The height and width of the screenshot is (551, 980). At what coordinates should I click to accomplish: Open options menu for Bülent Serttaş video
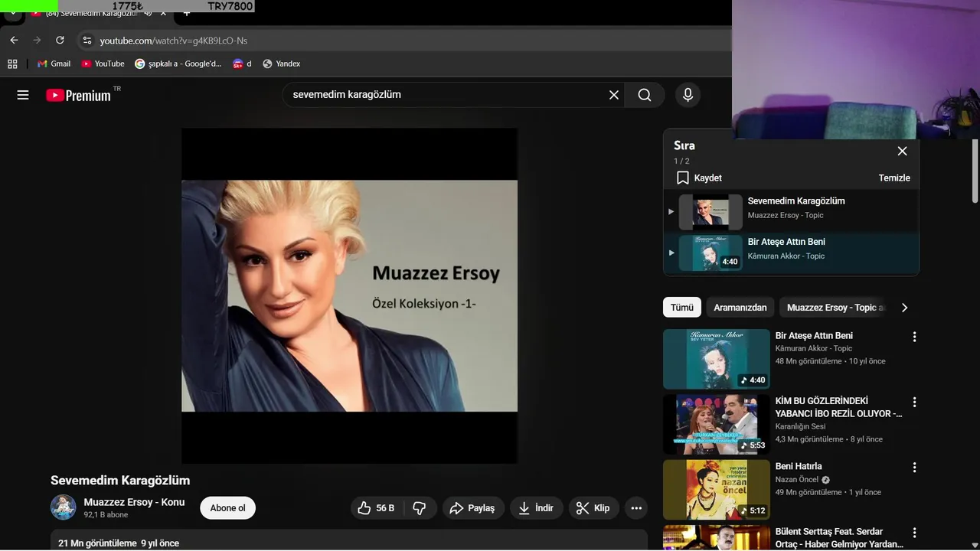914,533
